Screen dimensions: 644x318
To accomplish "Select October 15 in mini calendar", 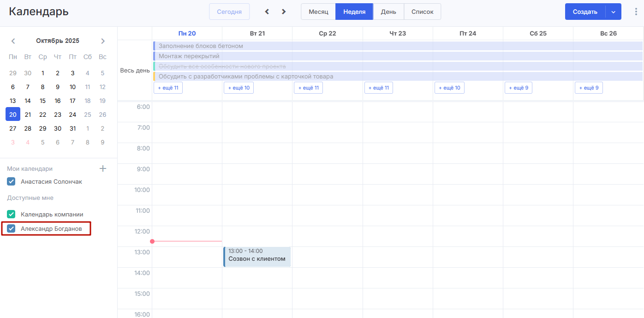I will click(43, 101).
